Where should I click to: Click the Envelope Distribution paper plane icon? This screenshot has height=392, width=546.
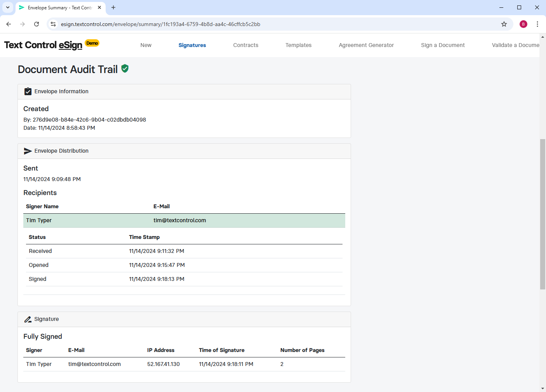(x=28, y=151)
